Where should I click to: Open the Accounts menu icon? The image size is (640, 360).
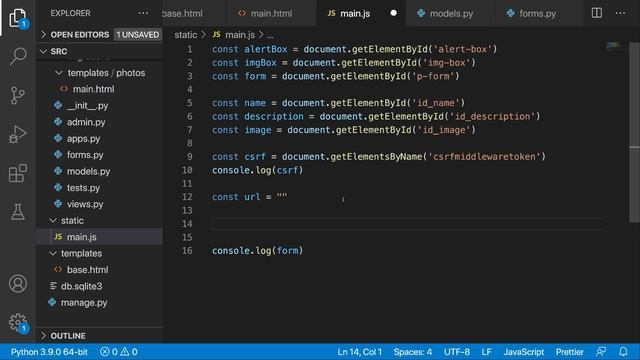18,284
